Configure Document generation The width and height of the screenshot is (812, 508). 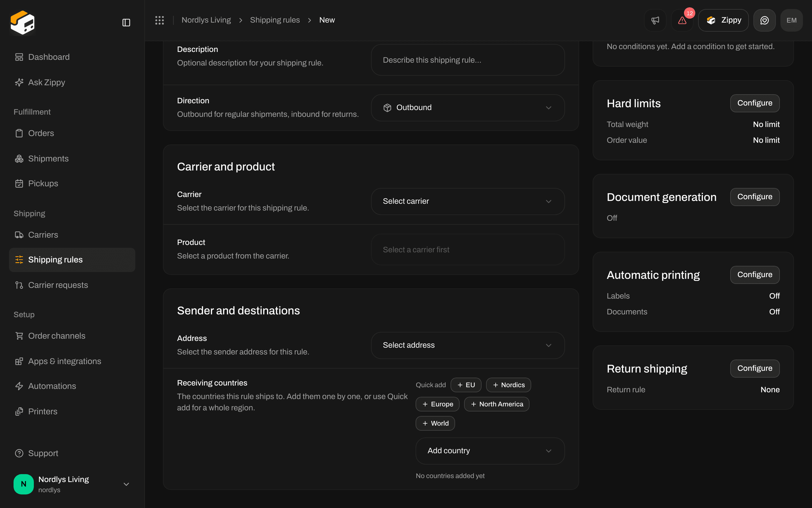754,197
